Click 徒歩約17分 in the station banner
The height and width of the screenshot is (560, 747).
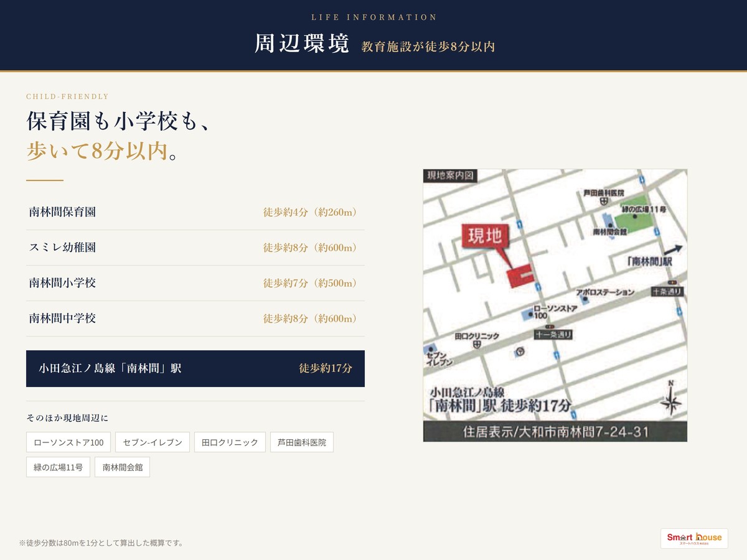click(326, 368)
